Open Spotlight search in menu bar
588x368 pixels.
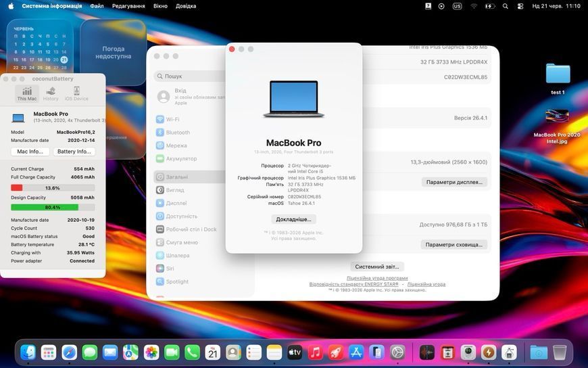(x=506, y=6)
